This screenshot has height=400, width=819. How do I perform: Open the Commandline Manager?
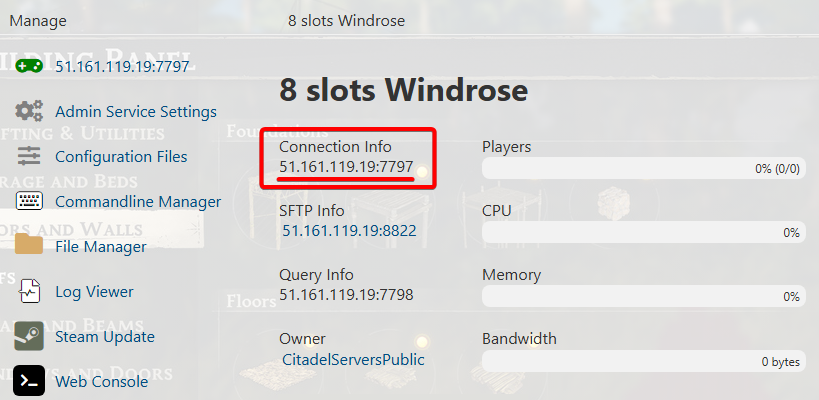[x=138, y=202]
